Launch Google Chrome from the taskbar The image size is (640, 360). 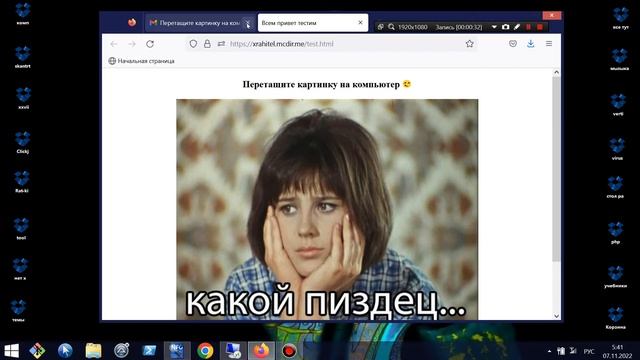click(205, 351)
